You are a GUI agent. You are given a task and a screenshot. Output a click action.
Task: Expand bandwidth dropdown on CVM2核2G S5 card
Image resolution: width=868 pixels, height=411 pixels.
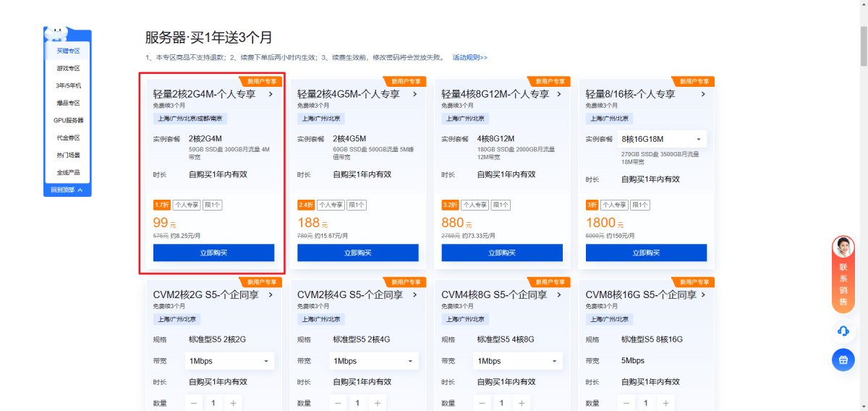230,361
